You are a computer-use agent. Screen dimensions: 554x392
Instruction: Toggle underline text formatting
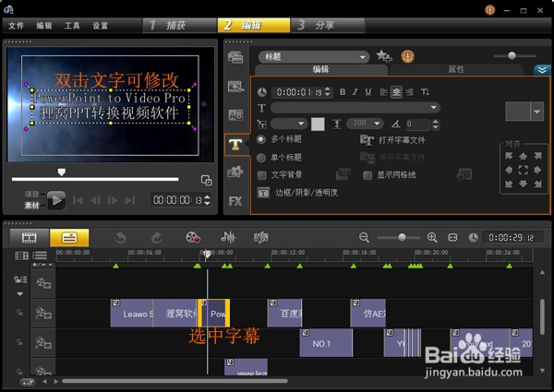[368, 92]
